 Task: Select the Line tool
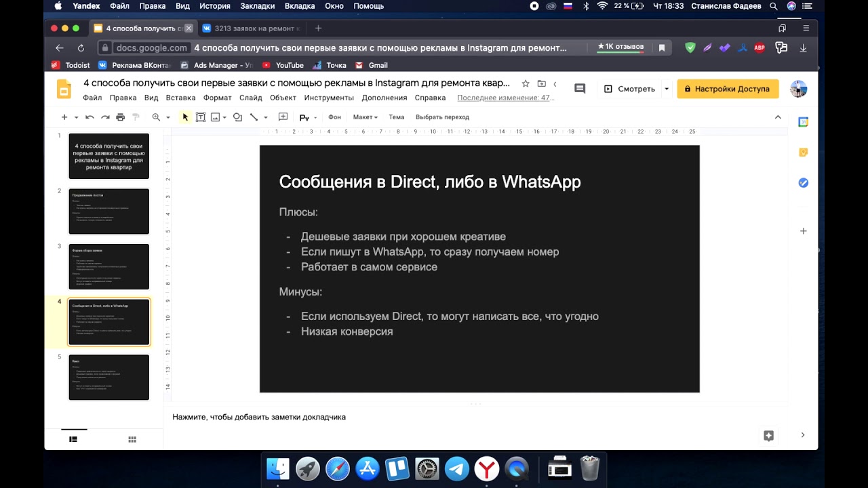(254, 117)
